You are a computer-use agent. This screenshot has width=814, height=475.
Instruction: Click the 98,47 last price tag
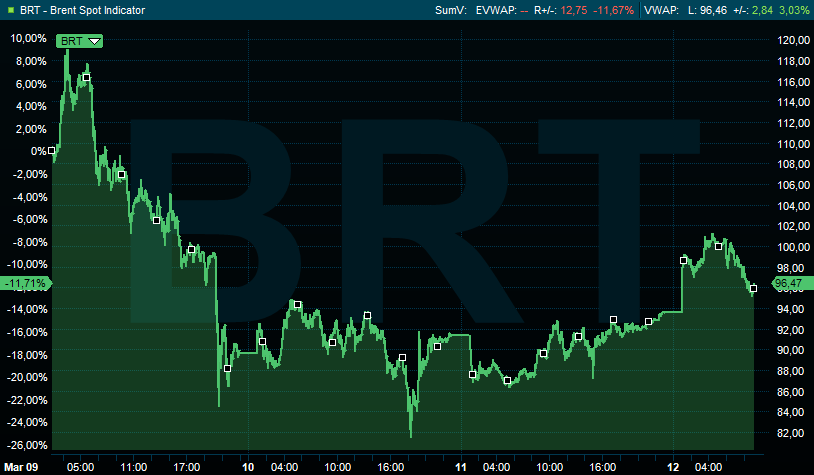coord(789,284)
